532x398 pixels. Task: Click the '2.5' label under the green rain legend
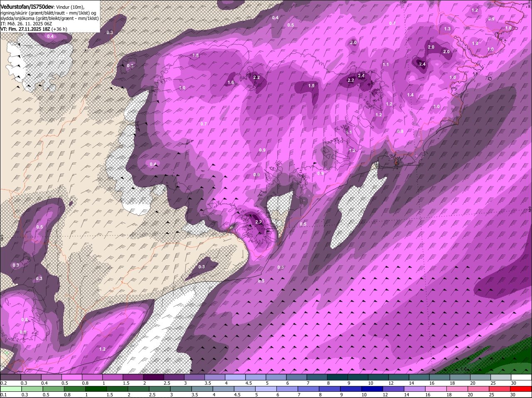(x=152, y=395)
